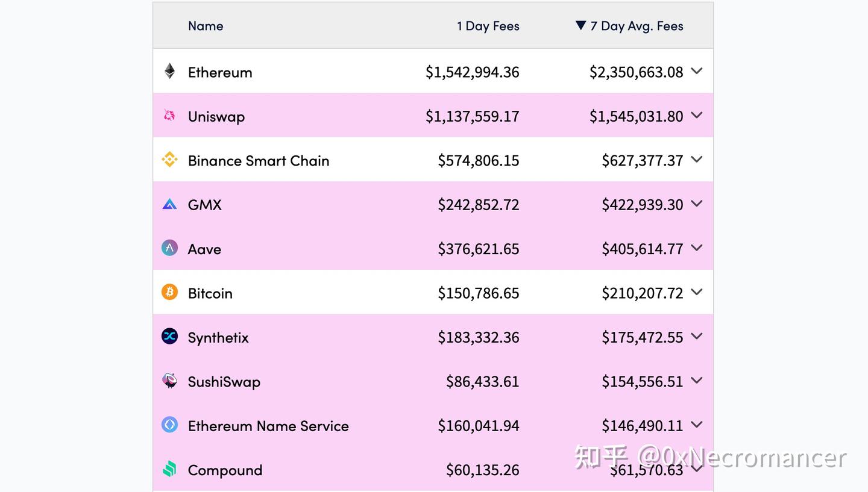Click the Ethereum Name Service logo icon
This screenshot has width=868, height=492.
[169, 425]
